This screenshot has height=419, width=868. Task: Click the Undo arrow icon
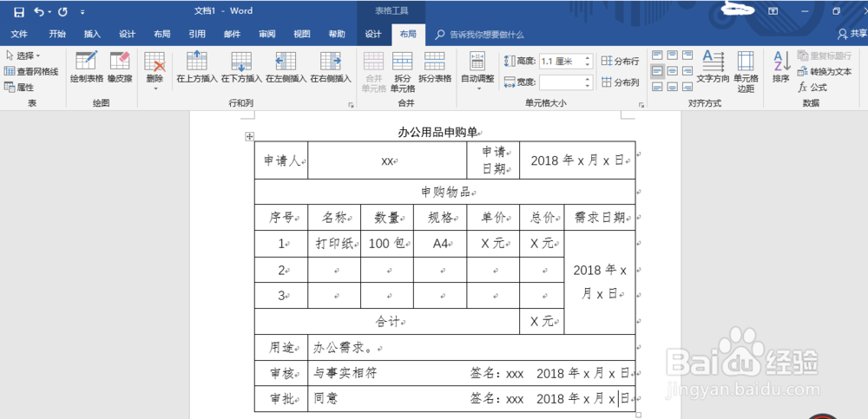[x=39, y=11]
